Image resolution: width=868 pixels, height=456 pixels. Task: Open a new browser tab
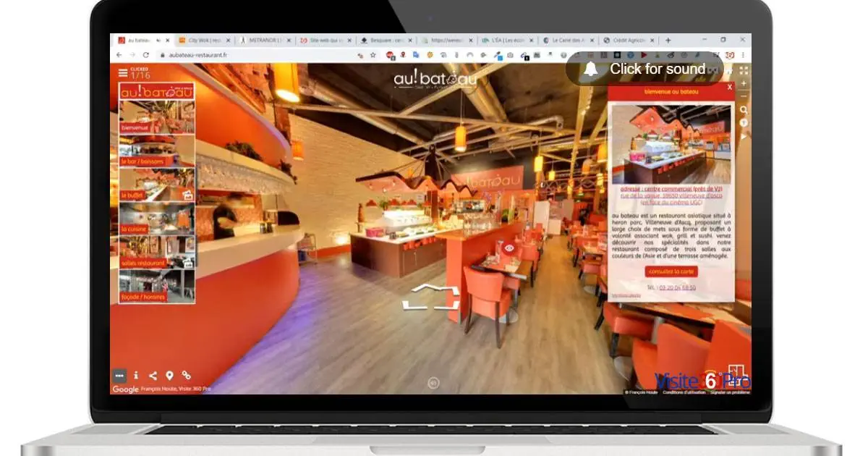668,41
